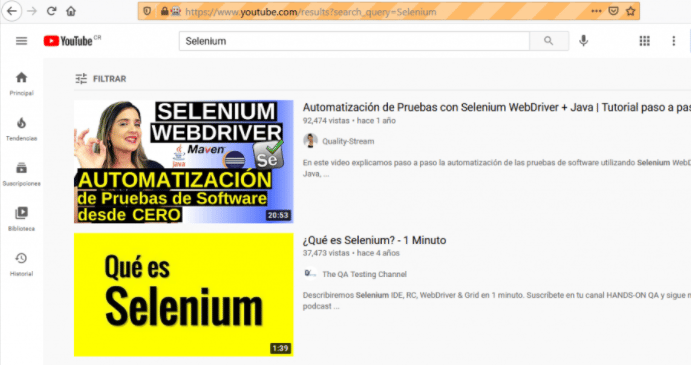
Task: Open Suscripciones in the sidebar
Action: [x=21, y=175]
